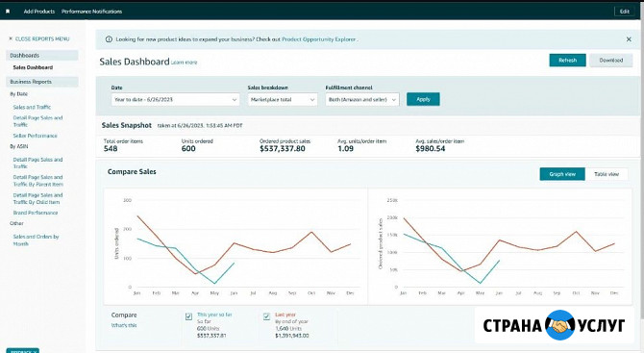This screenshot has width=644, height=353.
Task: Open Seller Performance report
Action: click(35, 136)
